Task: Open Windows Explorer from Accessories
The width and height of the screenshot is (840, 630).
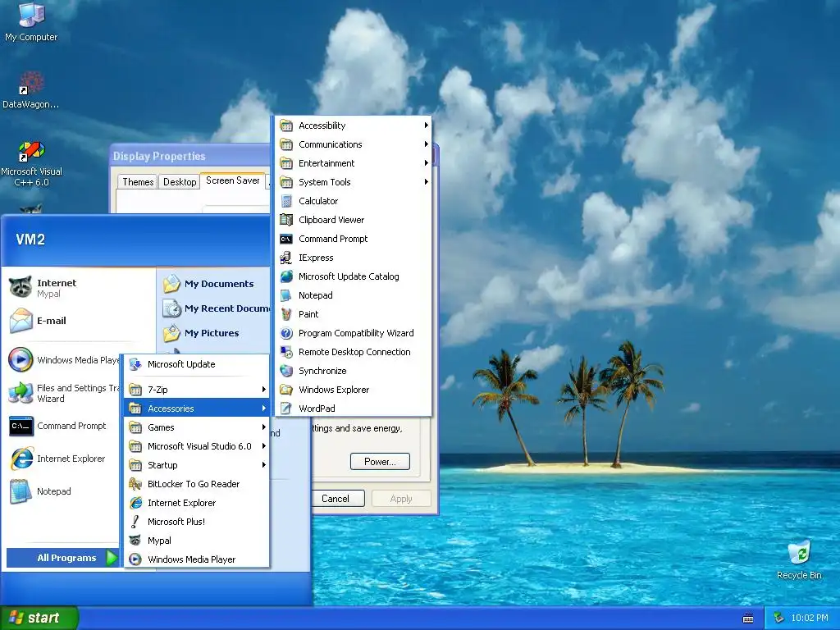Action: pyautogui.click(x=353, y=390)
